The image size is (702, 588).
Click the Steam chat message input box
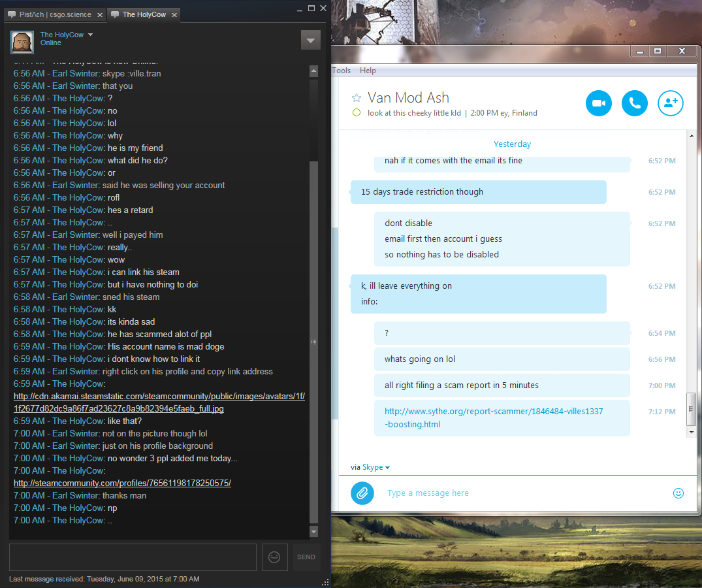[x=133, y=557]
